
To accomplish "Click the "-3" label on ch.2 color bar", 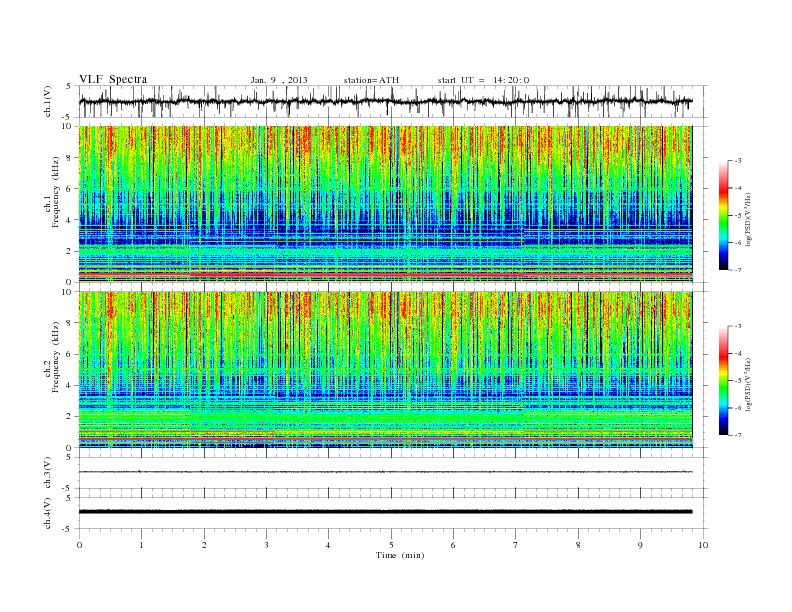I will point(737,326).
